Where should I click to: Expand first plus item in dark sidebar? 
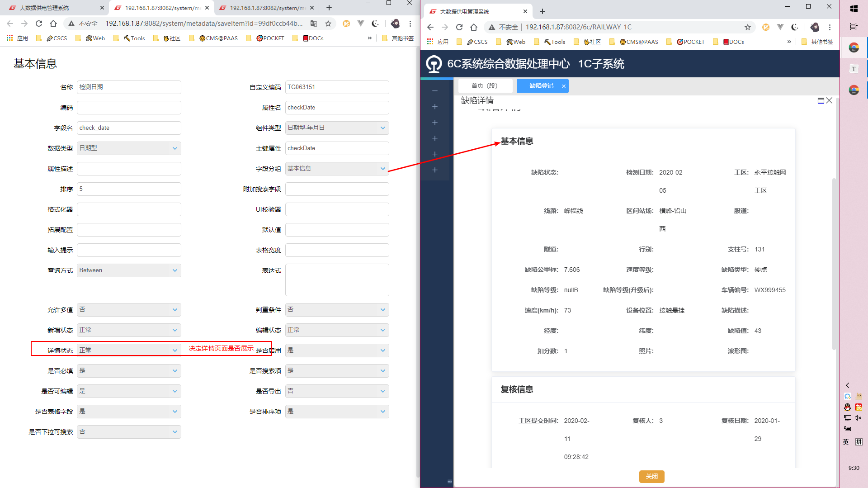[x=435, y=107]
